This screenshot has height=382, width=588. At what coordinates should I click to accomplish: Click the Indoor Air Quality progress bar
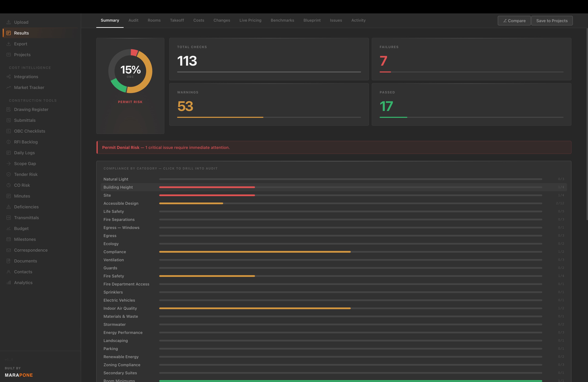[351, 308]
